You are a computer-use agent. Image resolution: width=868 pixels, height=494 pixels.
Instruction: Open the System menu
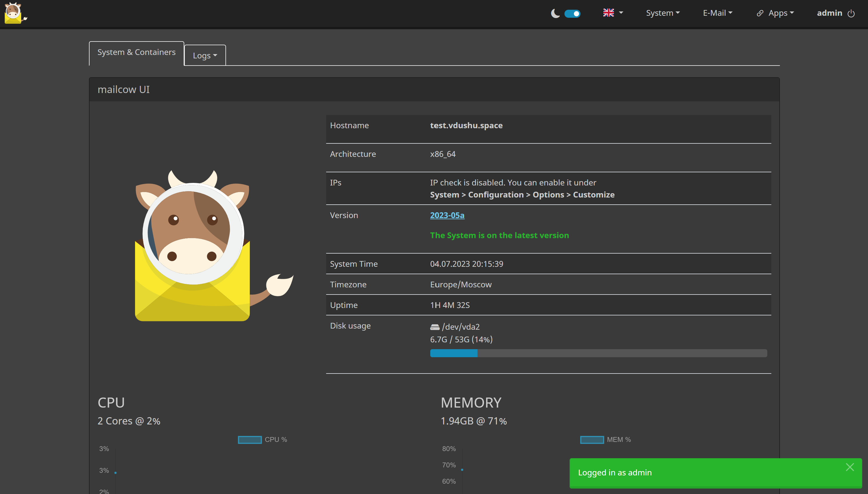[663, 13]
